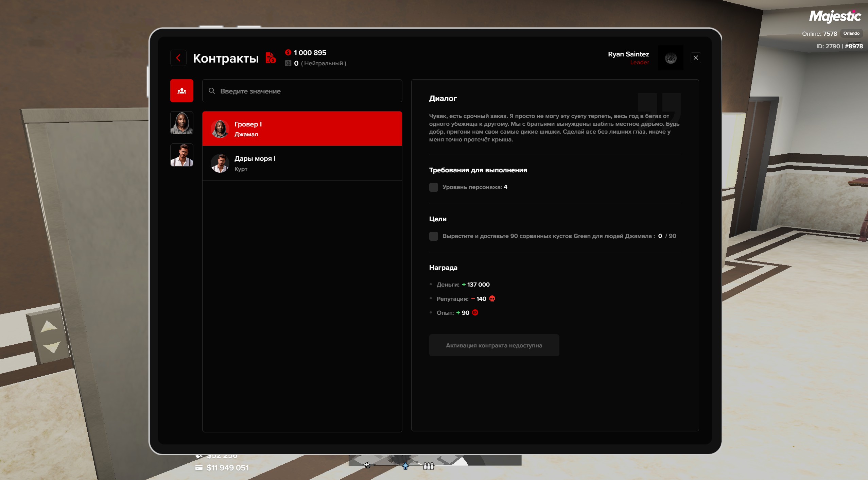Select Kurt's portrait in left sidebar
Viewport: 868px width, 480px height.
(x=182, y=155)
